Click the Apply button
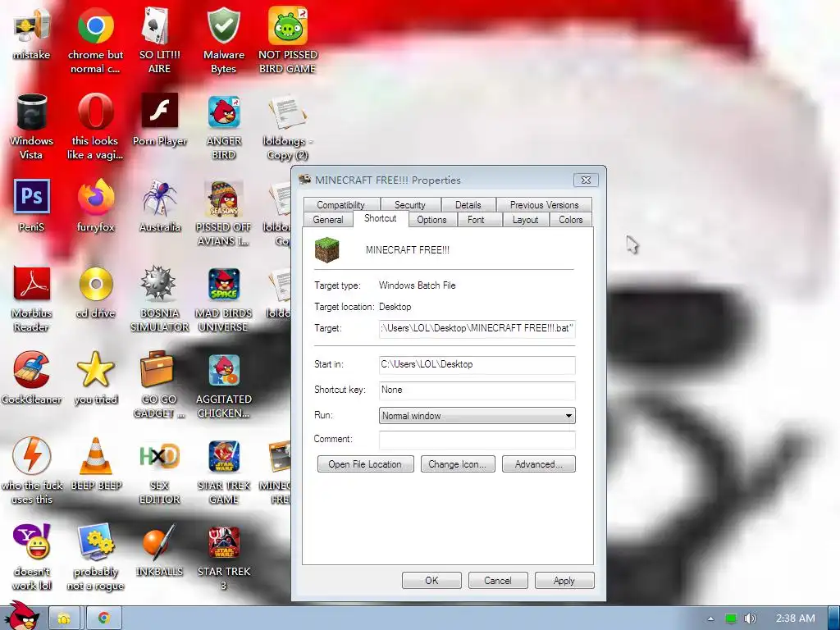Screen dimensions: 840x630 564,580
